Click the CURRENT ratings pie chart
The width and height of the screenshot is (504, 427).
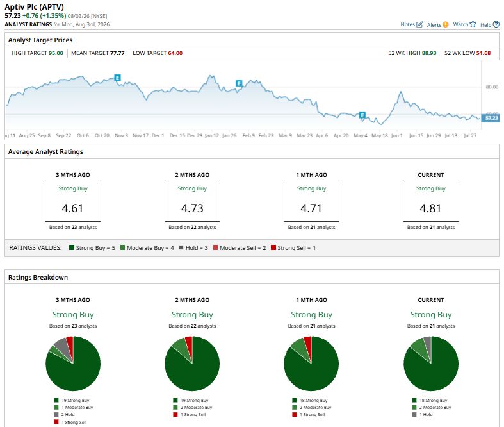point(431,364)
